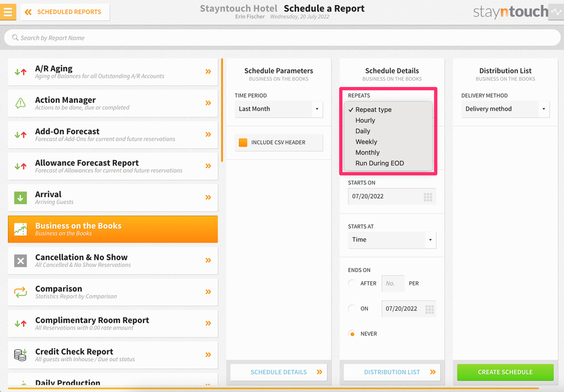
Task: Click the green Create Schedule button
Action: pyautogui.click(x=505, y=372)
